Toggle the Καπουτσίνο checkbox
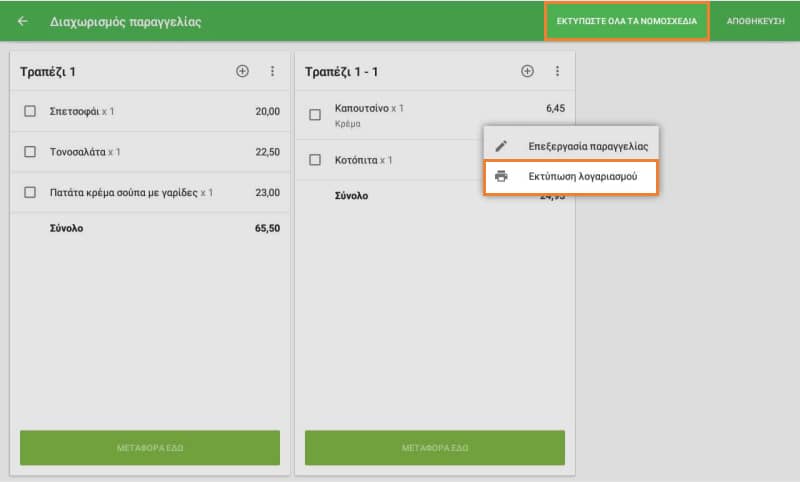800x482 pixels. pos(315,115)
